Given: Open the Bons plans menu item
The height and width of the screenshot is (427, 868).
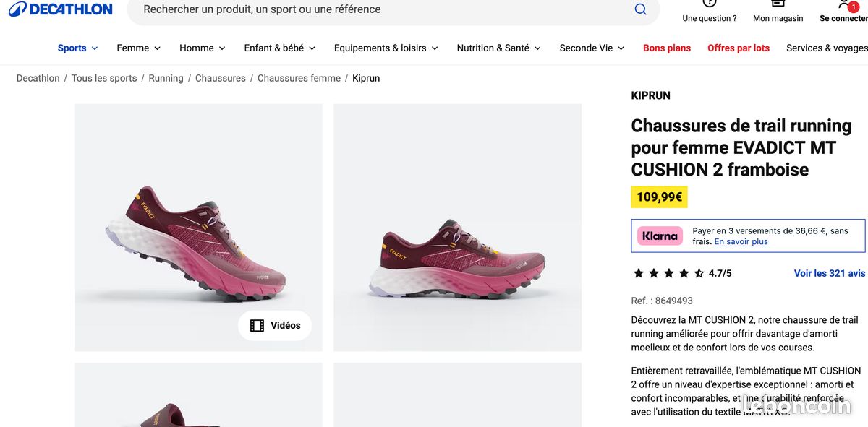Looking at the screenshot, I should [666, 48].
